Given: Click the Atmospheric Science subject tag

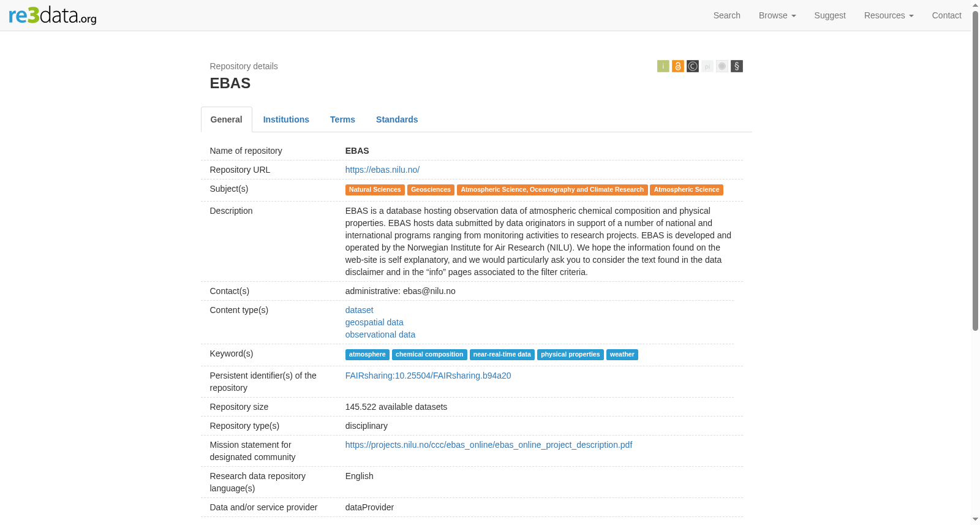Looking at the screenshot, I should (x=686, y=190).
